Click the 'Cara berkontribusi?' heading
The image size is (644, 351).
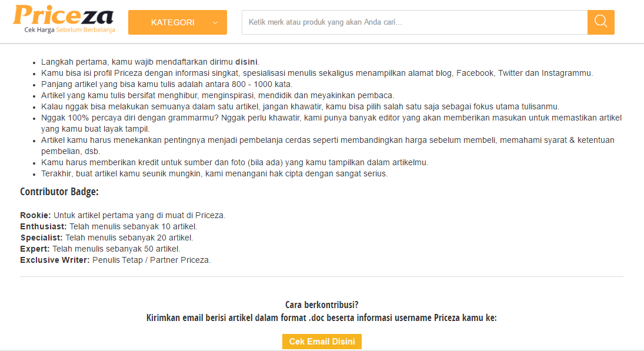coord(322,305)
